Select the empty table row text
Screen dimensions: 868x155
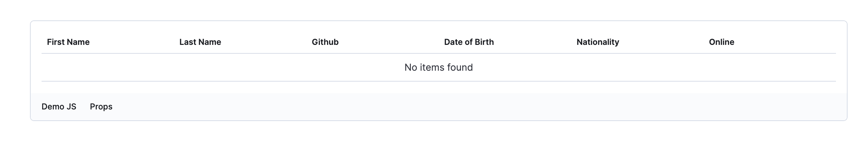pos(438,67)
